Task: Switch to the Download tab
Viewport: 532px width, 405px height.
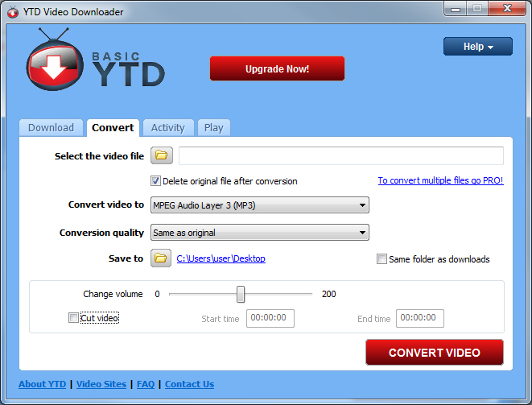Action: pos(51,128)
